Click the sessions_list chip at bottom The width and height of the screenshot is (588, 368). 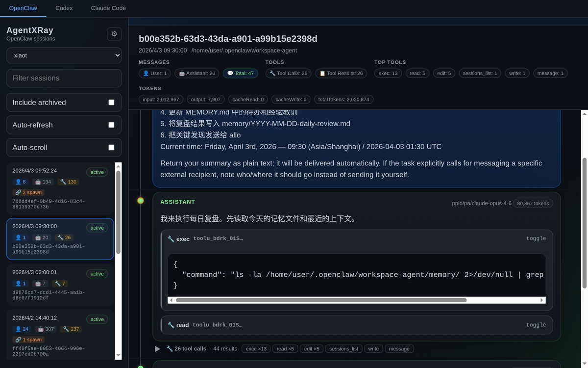(x=343, y=349)
